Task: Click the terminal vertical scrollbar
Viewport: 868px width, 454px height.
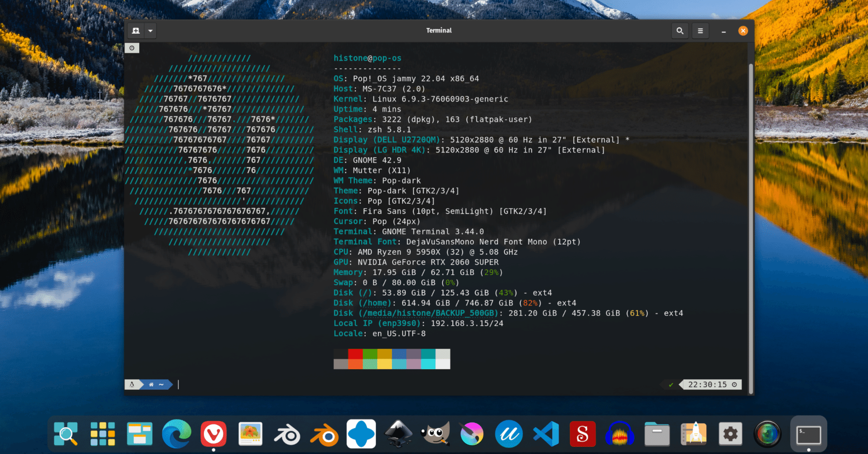Action: tap(751, 229)
